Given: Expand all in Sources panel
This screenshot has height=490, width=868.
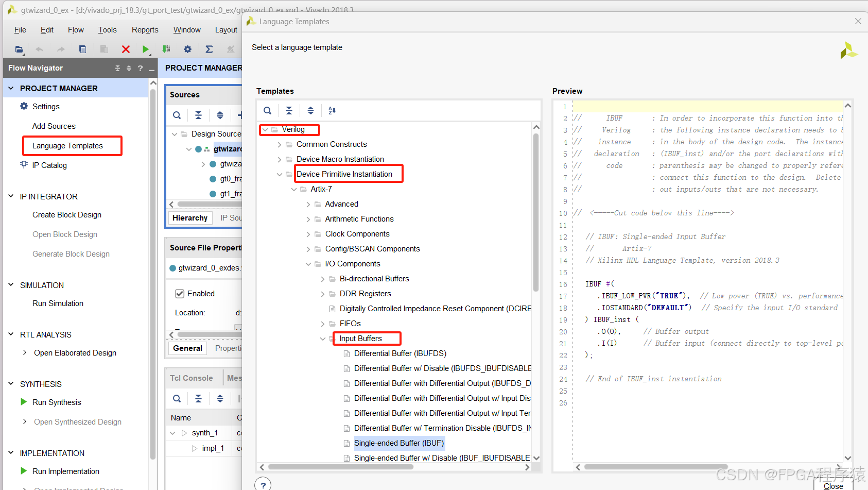Looking at the screenshot, I should click(220, 115).
